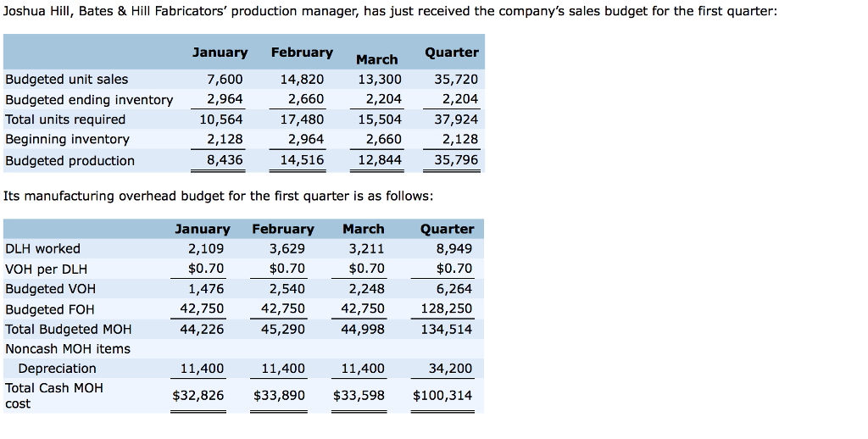Click February DLH worked value 3,629
868x439 pixels.
tap(287, 248)
